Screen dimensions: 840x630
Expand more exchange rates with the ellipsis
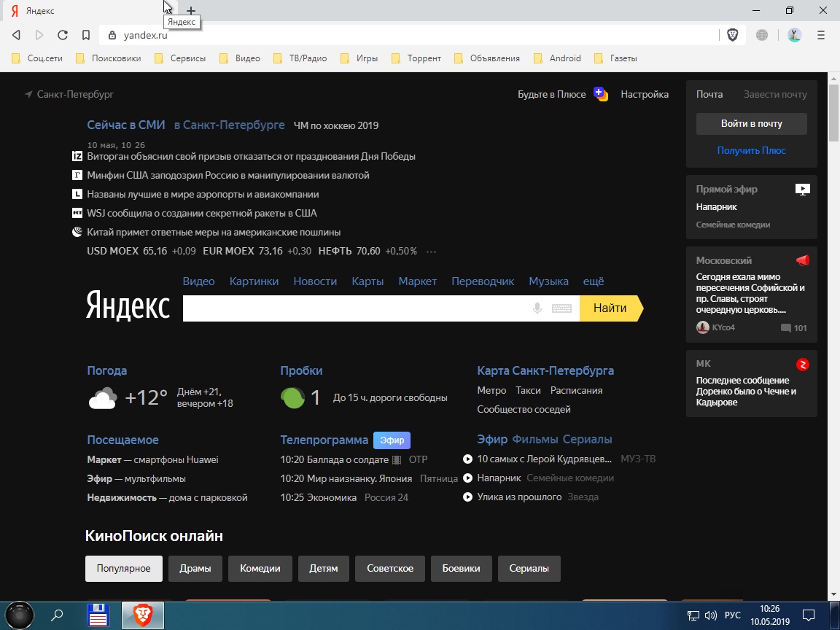pyautogui.click(x=431, y=252)
